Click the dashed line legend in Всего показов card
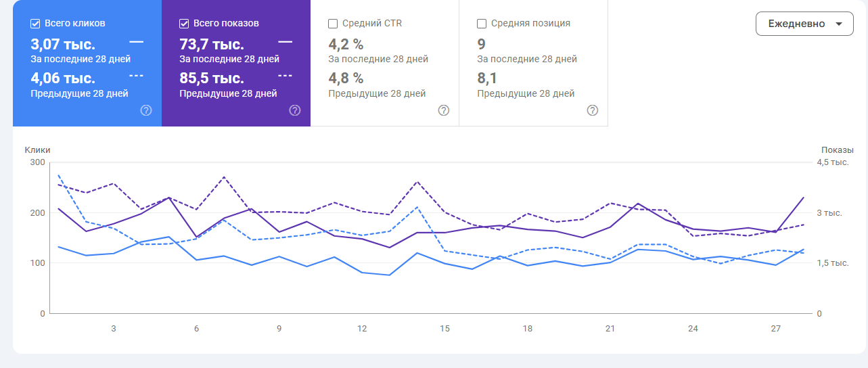868x368 pixels. (x=285, y=76)
